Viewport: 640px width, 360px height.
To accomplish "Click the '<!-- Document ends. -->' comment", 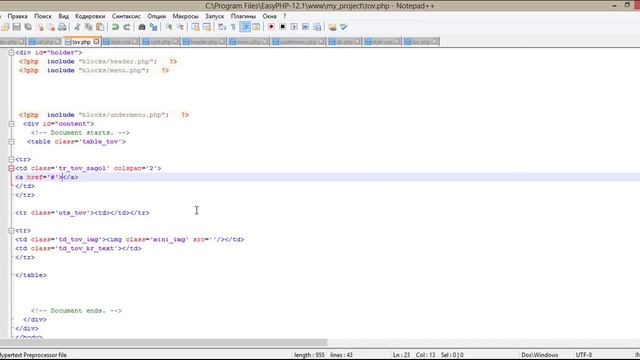I will (76, 311).
